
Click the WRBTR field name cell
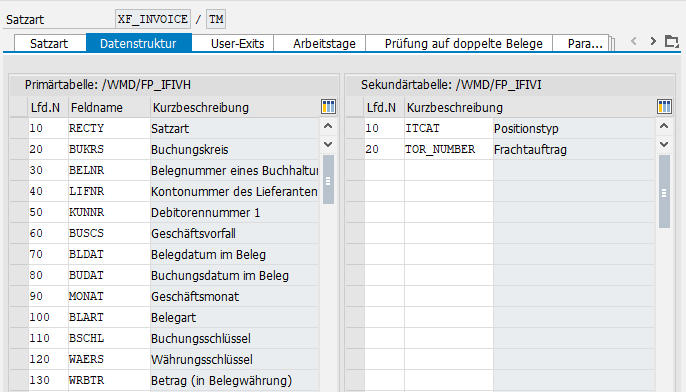click(x=108, y=380)
